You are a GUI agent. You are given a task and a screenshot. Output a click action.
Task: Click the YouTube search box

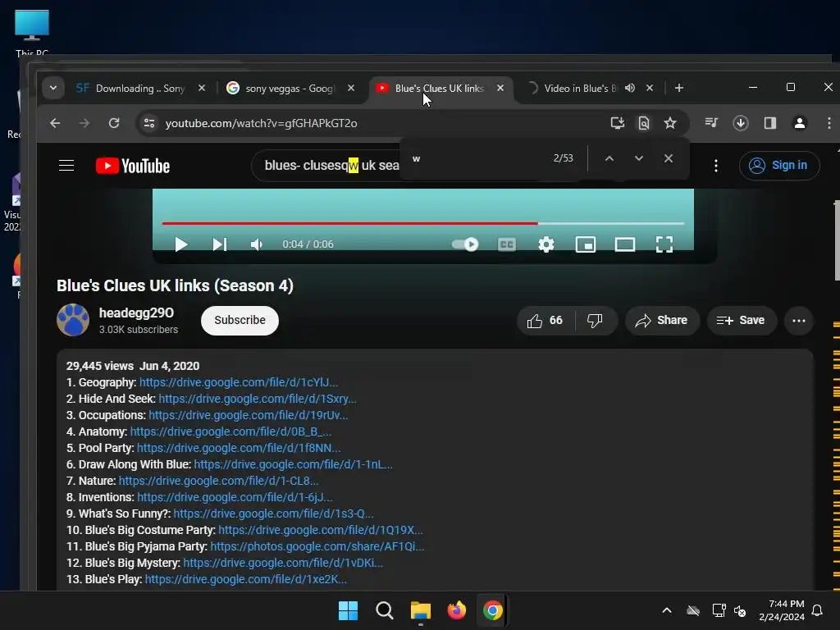click(331, 166)
